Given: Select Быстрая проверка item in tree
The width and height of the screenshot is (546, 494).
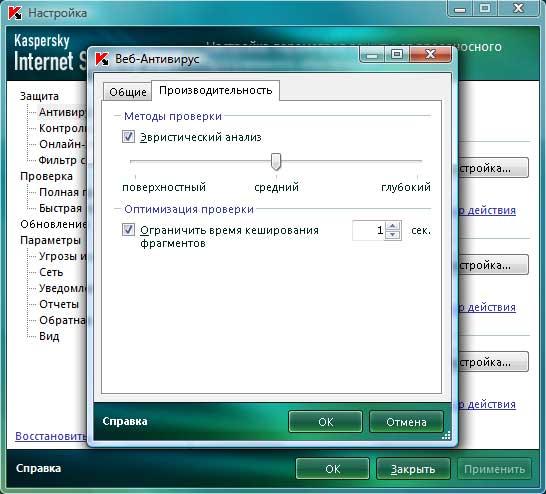Looking at the screenshot, I should (x=60, y=208).
